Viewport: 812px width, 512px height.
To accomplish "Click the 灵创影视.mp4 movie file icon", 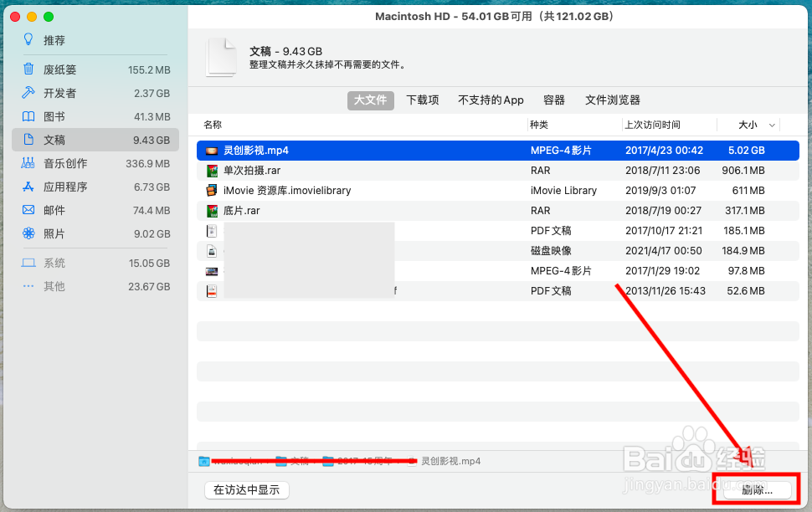I will tap(211, 151).
